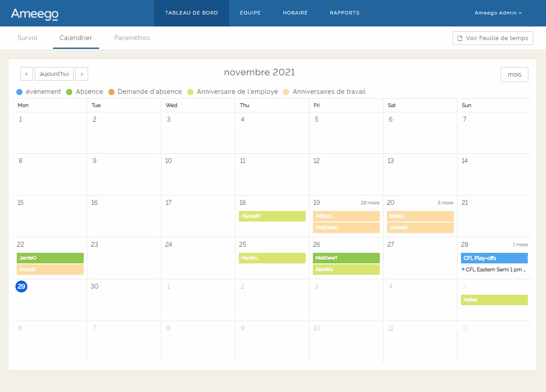Click the Ameego logo

pos(34,13)
